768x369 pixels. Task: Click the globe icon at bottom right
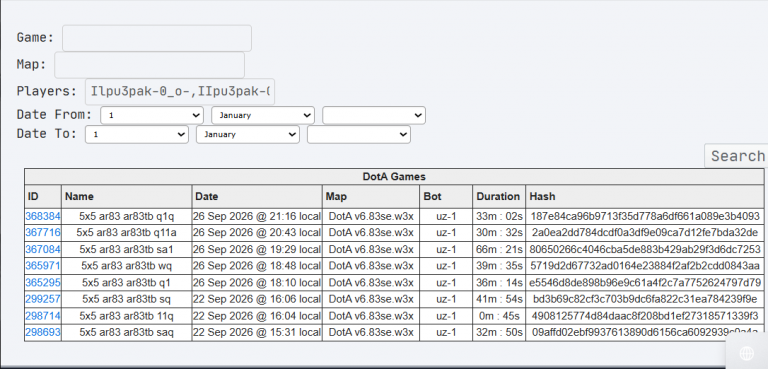(746, 352)
